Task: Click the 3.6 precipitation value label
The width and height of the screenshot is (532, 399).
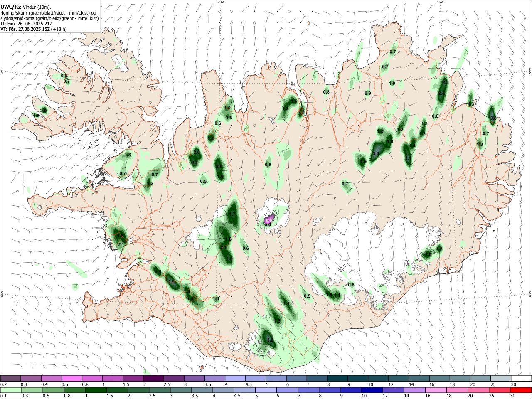Action: [x=376, y=153]
